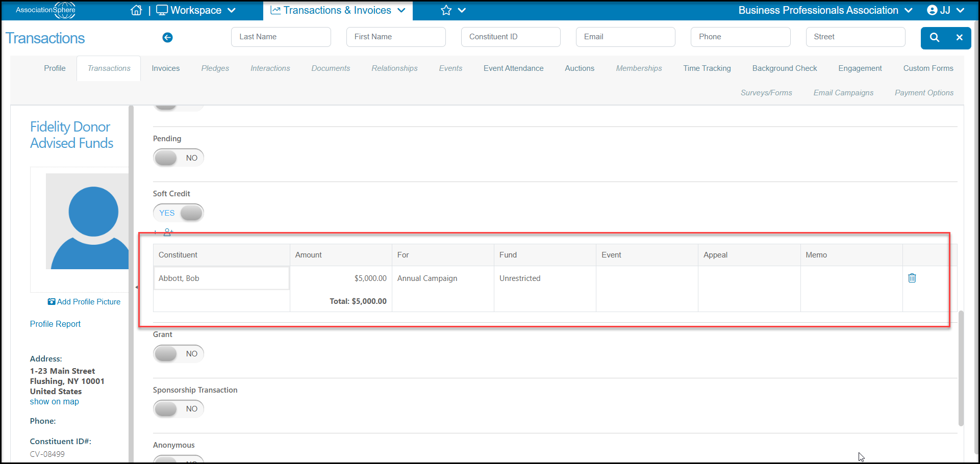
Task: Click the add soft credit person icon
Action: (x=168, y=232)
